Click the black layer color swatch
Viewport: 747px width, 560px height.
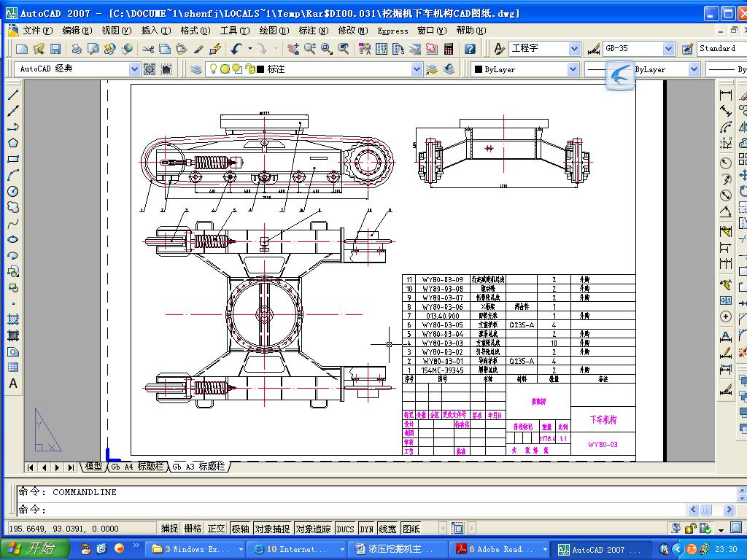tap(260, 69)
